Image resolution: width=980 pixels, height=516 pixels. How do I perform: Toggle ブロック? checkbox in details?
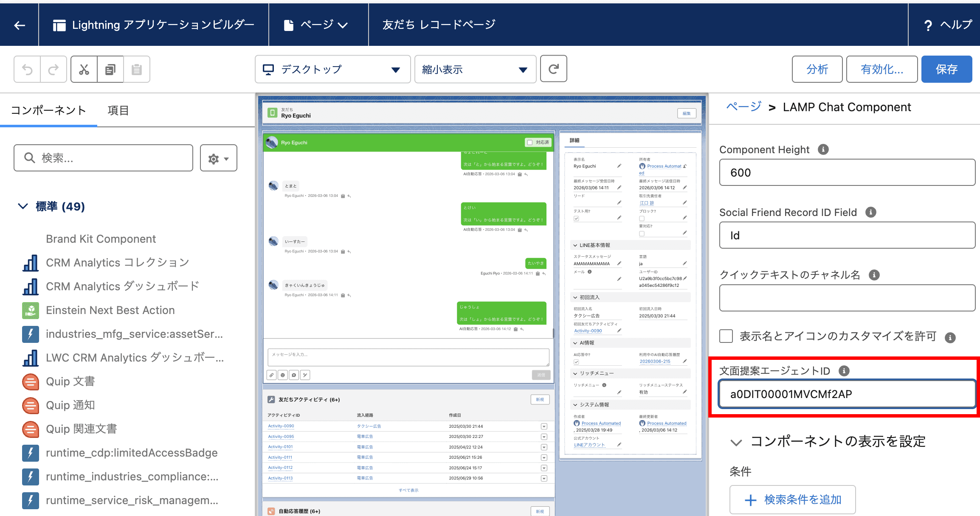(642, 219)
